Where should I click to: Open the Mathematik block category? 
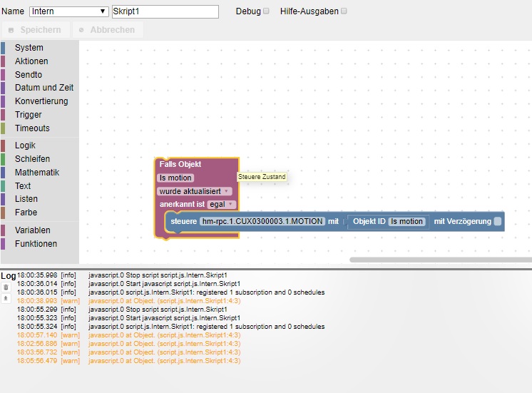pyautogui.click(x=40, y=173)
